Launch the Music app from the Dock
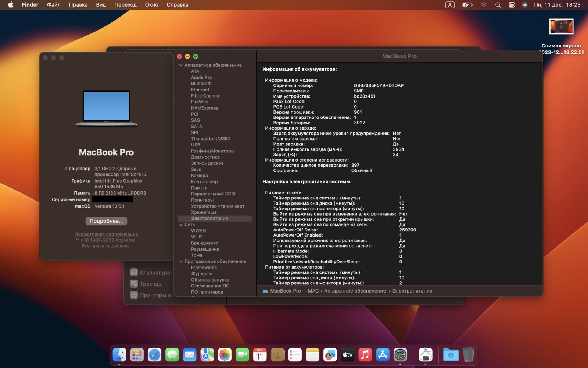This screenshot has width=588, height=368. (x=365, y=355)
